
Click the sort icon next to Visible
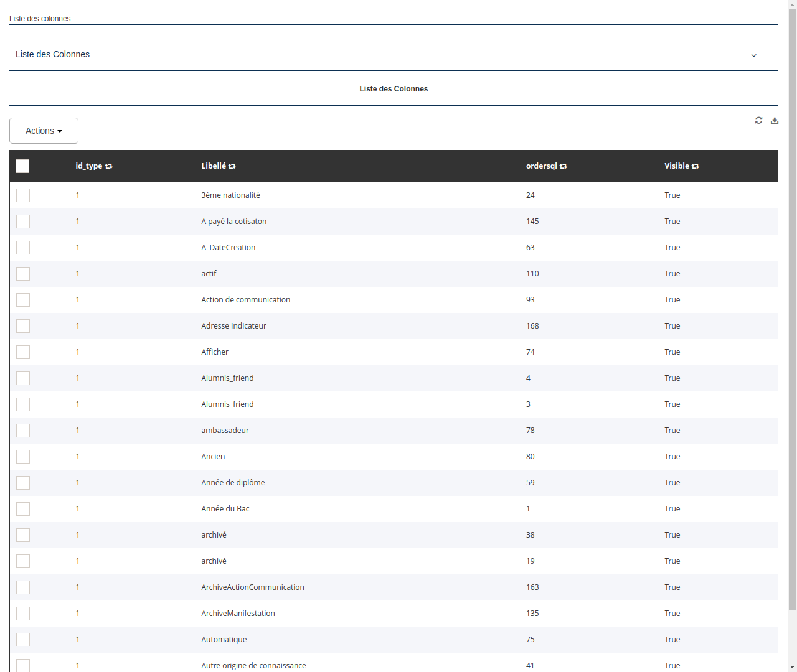tap(696, 166)
